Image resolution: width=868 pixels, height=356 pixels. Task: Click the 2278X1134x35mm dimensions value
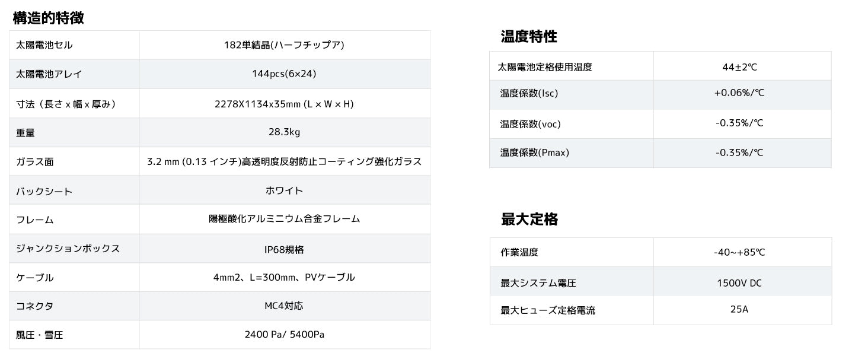pos(284,104)
